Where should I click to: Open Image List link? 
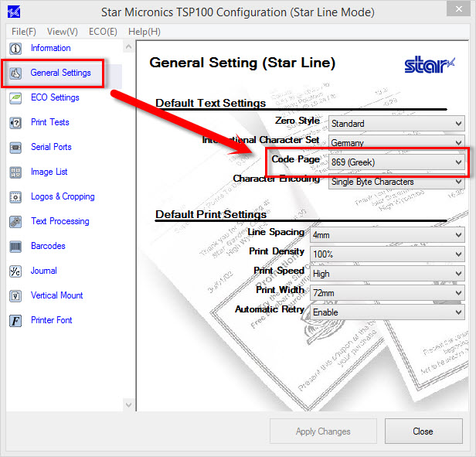coord(49,172)
